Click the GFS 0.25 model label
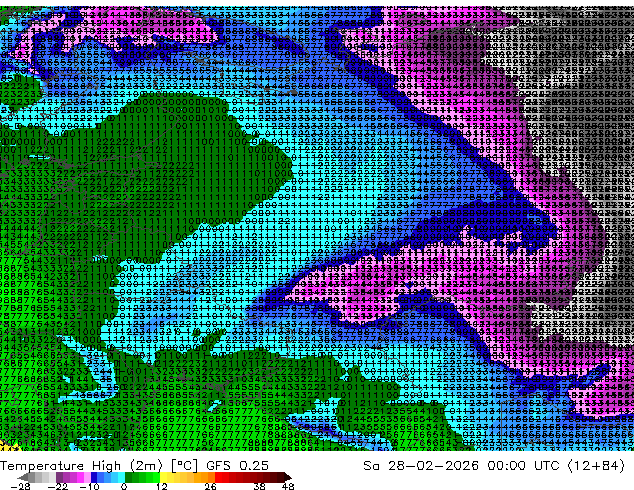634x490 pixels. pyautogui.click(x=241, y=466)
